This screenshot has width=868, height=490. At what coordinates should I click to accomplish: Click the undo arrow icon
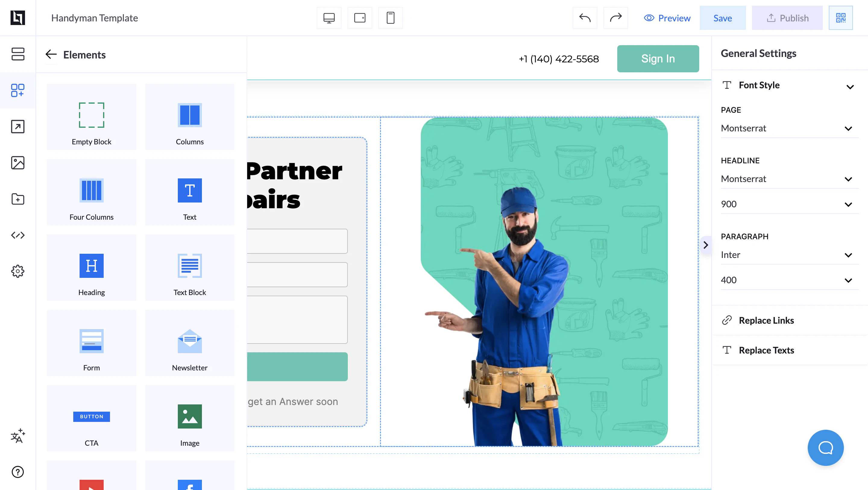pyautogui.click(x=585, y=18)
